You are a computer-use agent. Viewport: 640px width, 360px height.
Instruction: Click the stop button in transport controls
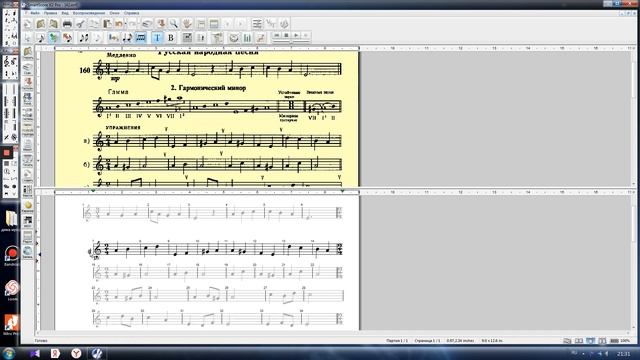286,36
